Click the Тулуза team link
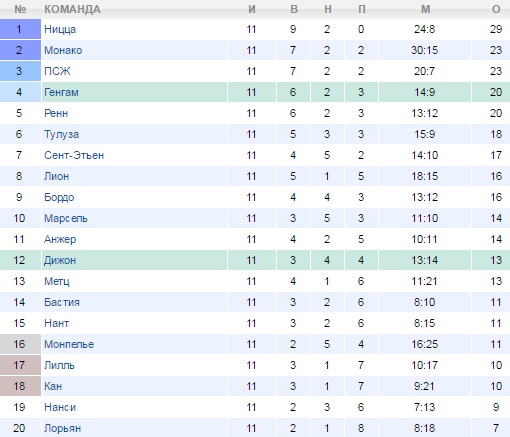Screen dimensions: 510x437 61,134
